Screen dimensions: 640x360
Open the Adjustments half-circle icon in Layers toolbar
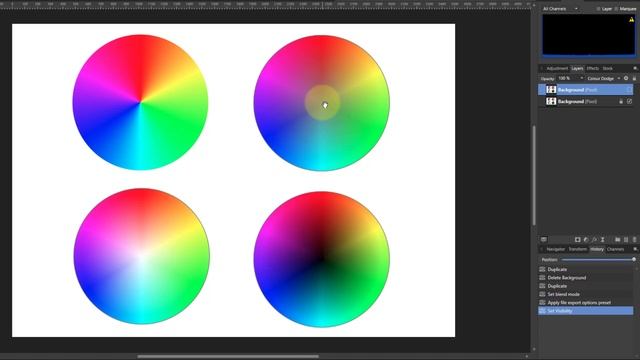click(586, 240)
